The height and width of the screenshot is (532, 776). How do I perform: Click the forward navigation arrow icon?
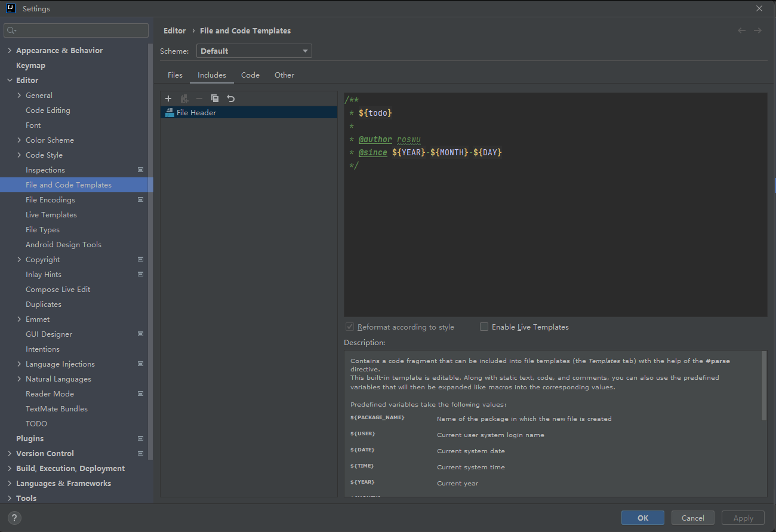pyautogui.click(x=757, y=30)
